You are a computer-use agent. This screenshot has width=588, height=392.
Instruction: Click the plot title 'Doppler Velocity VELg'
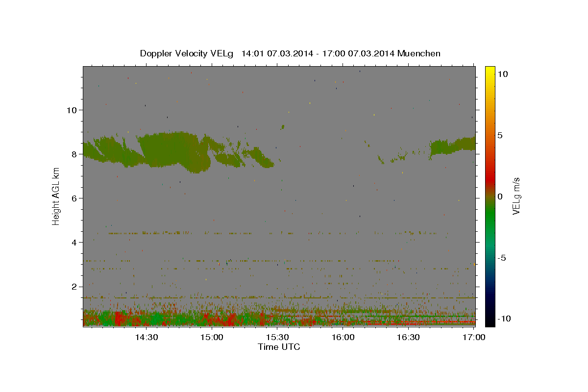187,53
